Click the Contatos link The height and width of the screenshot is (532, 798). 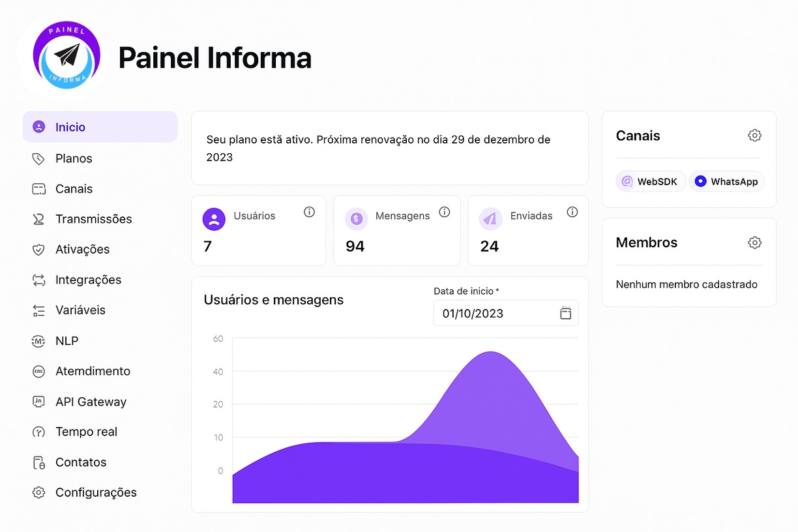click(x=81, y=462)
